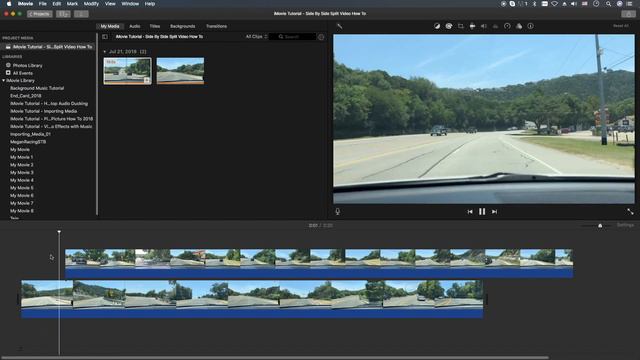The image size is (640, 360).
Task: Switch to the Backgrounds tab
Action: [x=182, y=26]
